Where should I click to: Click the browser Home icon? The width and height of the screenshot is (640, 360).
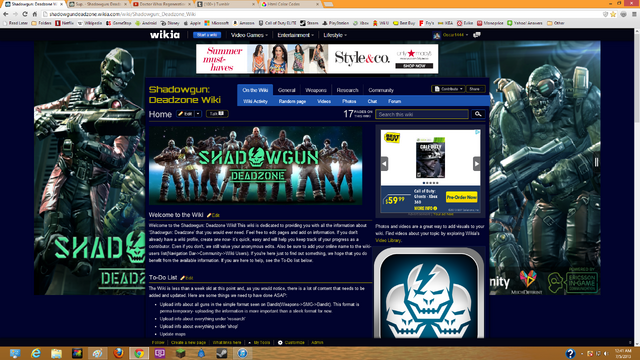(x=35, y=14)
